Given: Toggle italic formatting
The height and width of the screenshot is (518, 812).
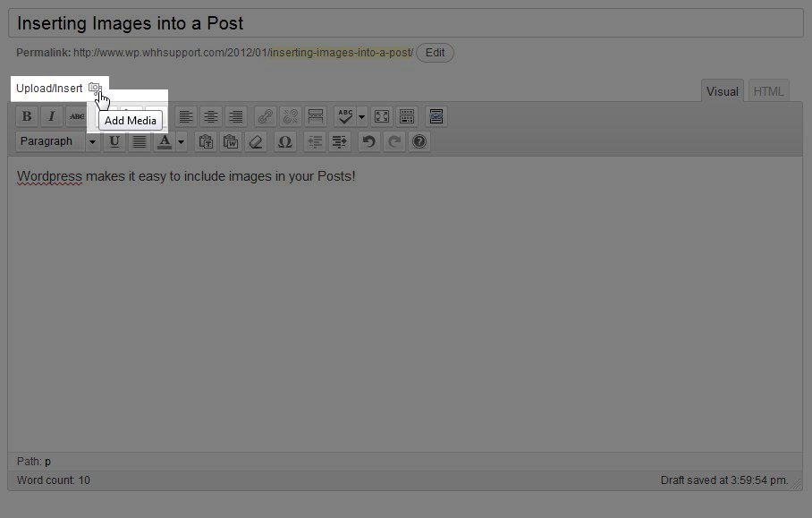Looking at the screenshot, I should (x=52, y=116).
